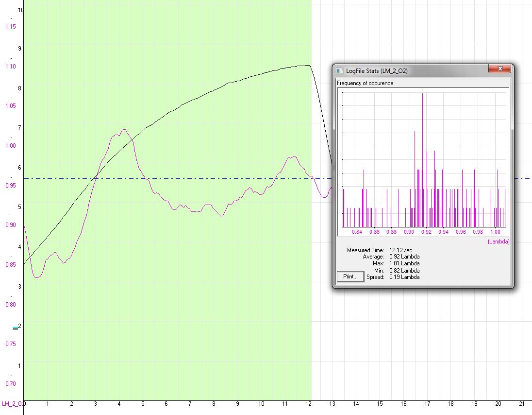Viewport: 532px width, 415px height.
Task: Click the 21 tick on the time axis
Action: [x=522, y=404]
